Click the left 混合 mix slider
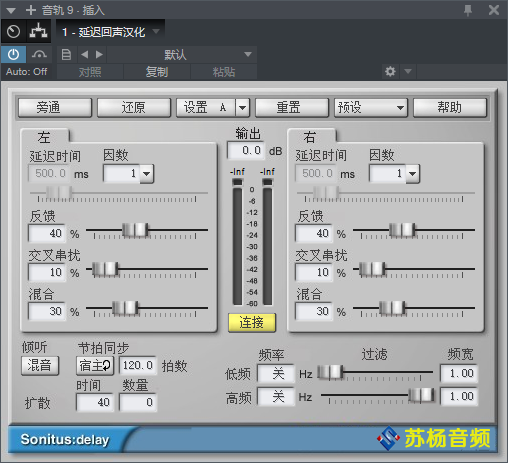The image size is (508, 463). click(x=125, y=308)
